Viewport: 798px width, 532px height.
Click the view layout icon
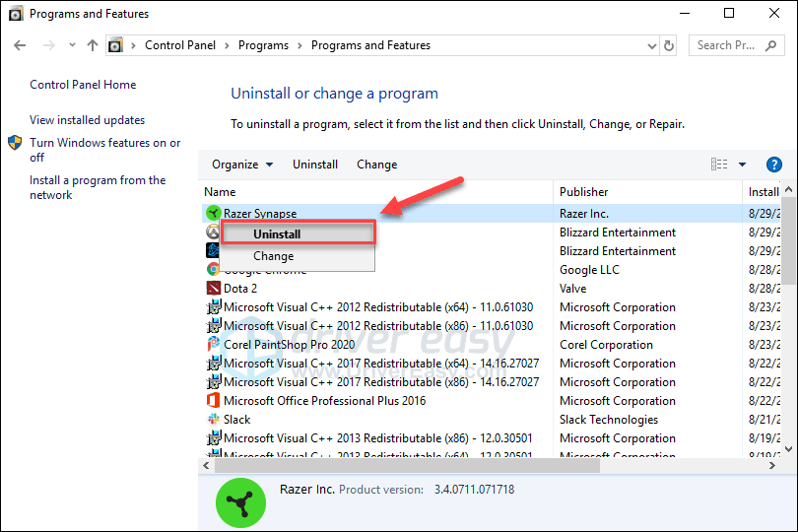[x=719, y=164]
